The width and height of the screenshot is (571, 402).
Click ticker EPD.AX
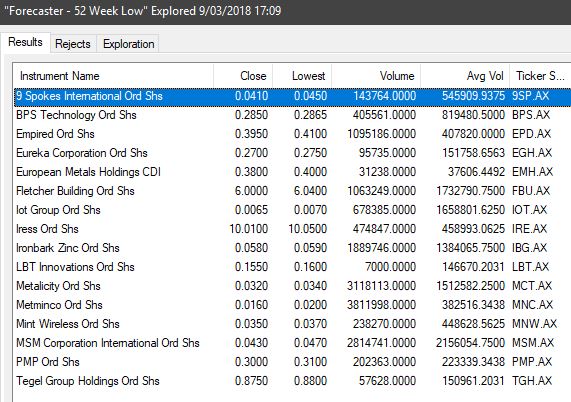pyautogui.click(x=532, y=134)
